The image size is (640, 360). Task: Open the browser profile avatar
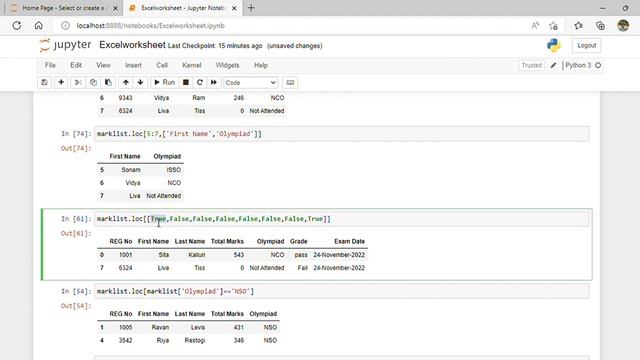click(x=623, y=25)
